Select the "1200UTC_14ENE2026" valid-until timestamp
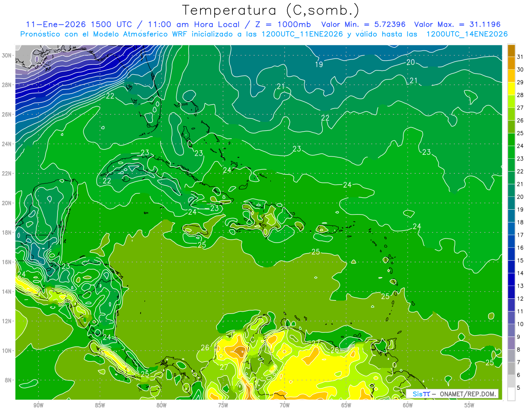The image size is (532, 411). click(x=467, y=34)
